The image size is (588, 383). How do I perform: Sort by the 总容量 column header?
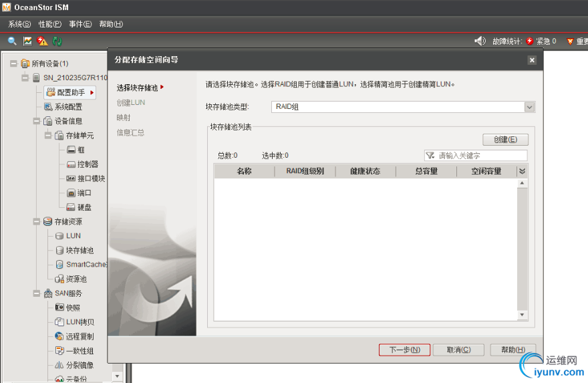click(x=426, y=171)
